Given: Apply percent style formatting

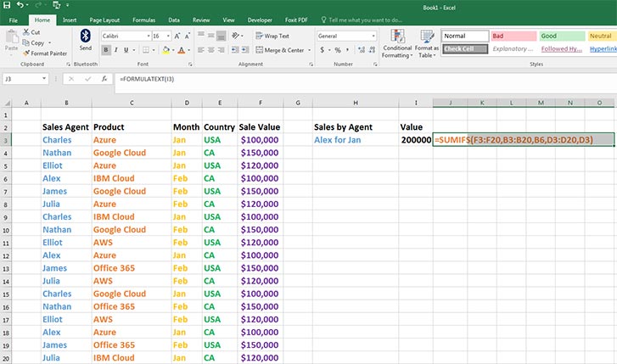Looking at the screenshot, I should pyautogui.click(x=338, y=50).
